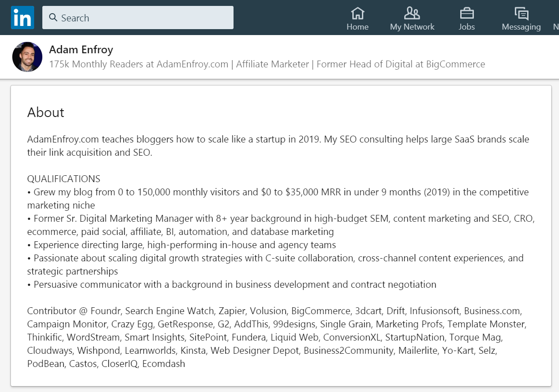Click the bullet 'Former Sr. Digital Marketing Manager'
Screen dimensions: 559x392
(281, 225)
